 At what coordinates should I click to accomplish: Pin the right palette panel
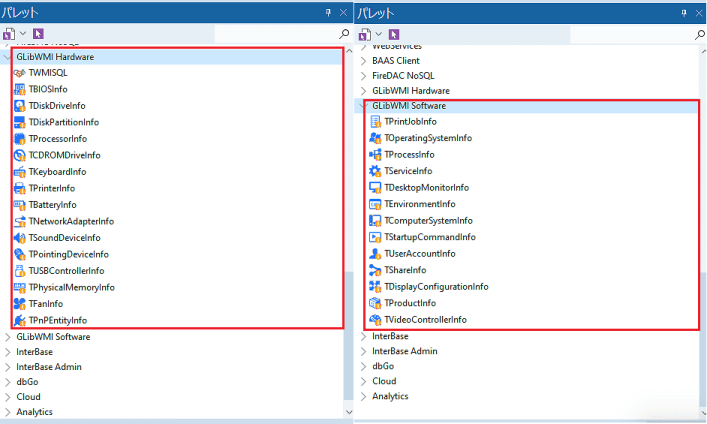coord(684,13)
